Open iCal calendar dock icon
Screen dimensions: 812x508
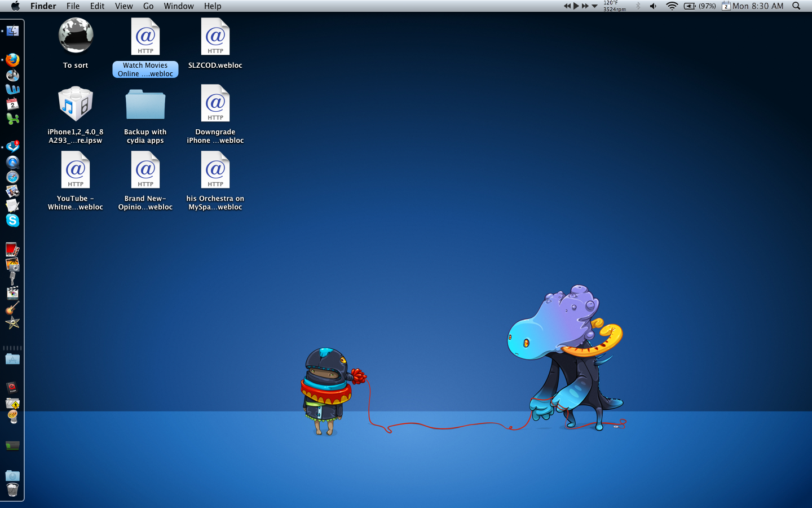tap(12, 104)
